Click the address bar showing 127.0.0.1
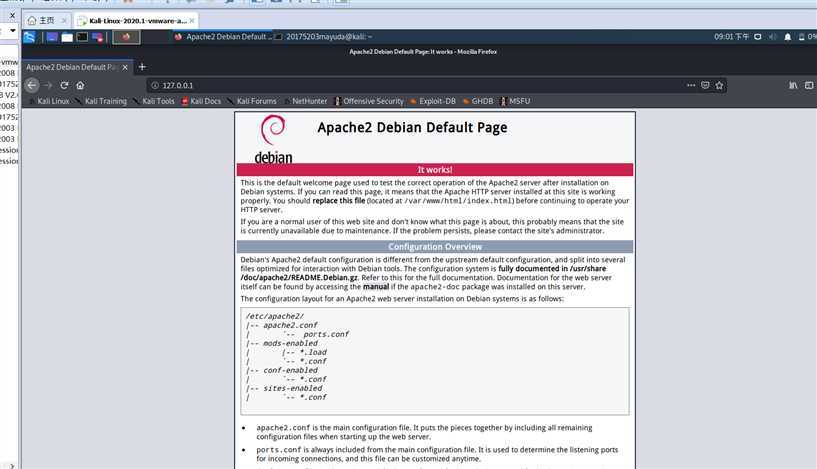Image resolution: width=817 pixels, height=469 pixels. click(x=400, y=85)
